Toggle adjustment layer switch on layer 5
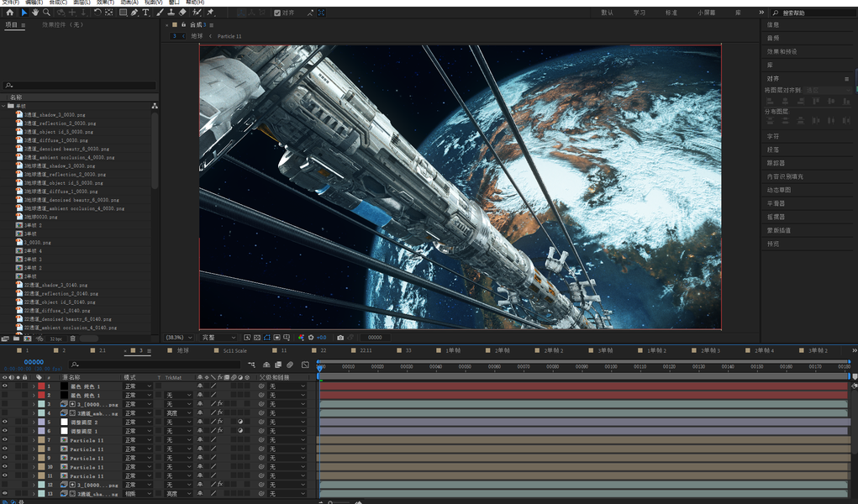Viewport: 858px width, 504px height. click(x=240, y=422)
